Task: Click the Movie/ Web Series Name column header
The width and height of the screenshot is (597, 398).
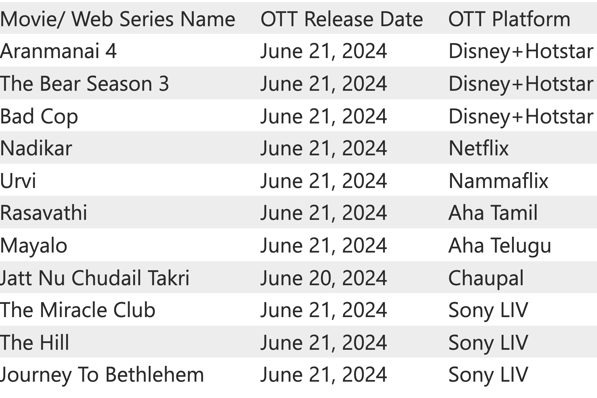Action: tap(117, 19)
